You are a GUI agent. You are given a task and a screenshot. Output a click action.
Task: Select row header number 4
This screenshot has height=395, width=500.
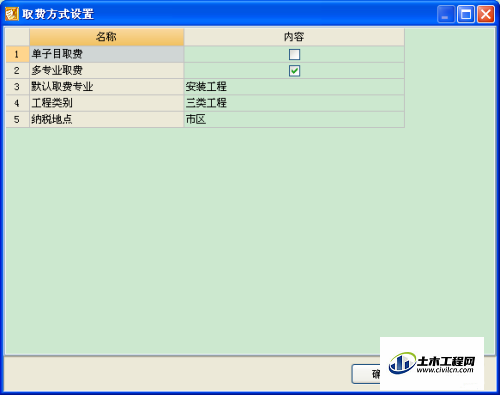click(17, 103)
